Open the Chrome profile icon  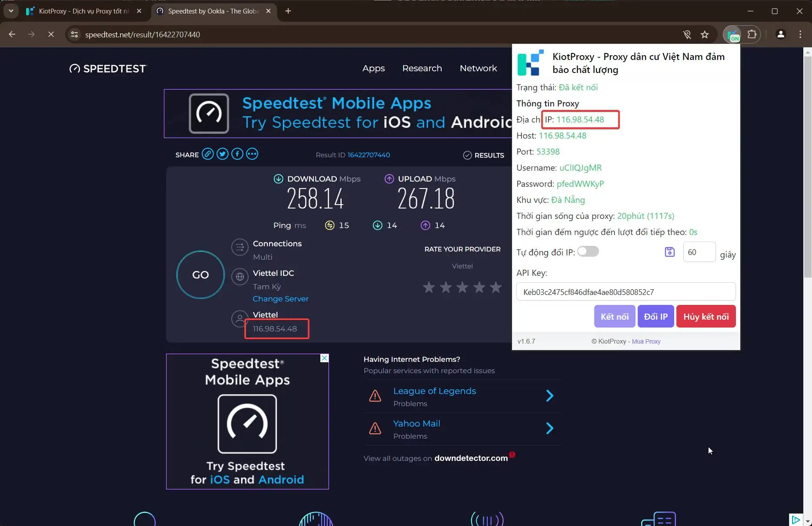pos(781,34)
